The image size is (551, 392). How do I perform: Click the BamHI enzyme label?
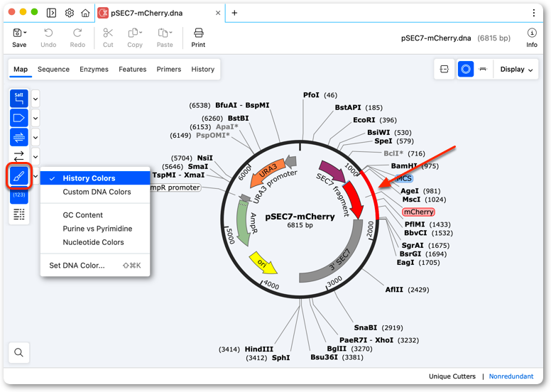click(404, 165)
